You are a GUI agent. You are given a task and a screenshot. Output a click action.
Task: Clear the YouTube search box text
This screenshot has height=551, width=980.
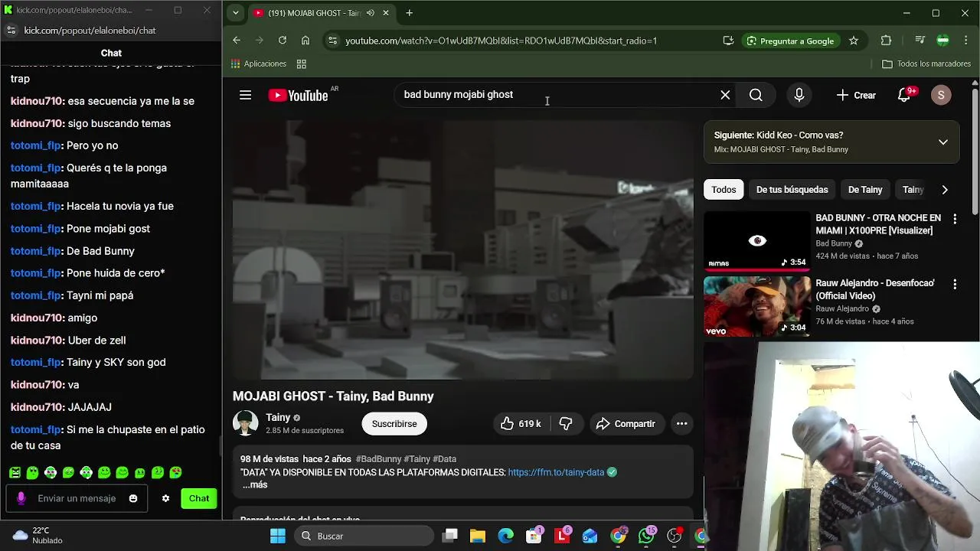pos(725,95)
